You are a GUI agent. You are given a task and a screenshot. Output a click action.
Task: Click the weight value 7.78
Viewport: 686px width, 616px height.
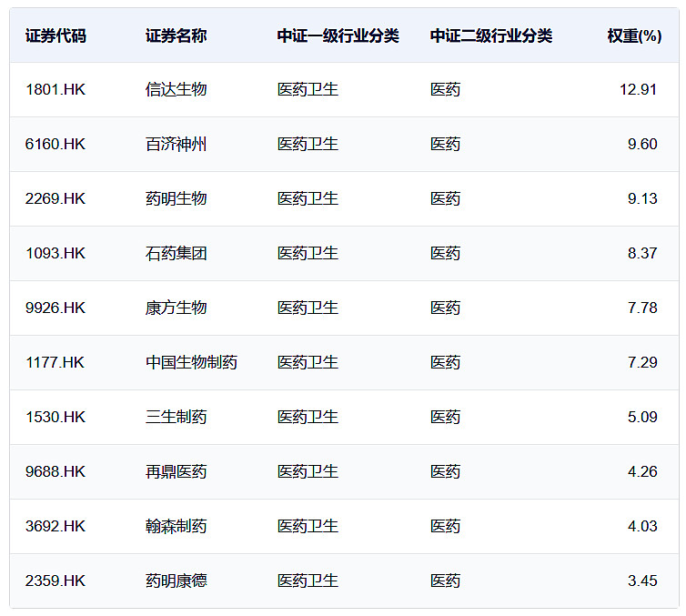tap(642, 308)
